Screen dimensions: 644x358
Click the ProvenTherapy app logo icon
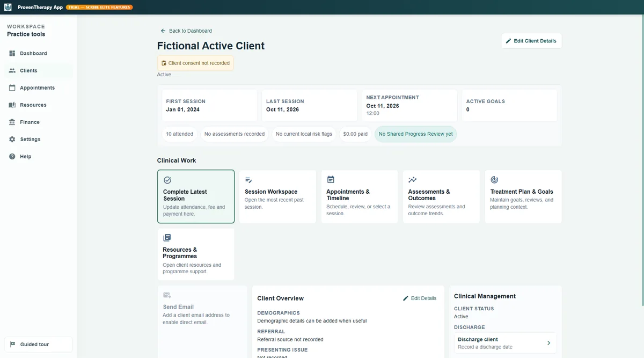(8, 7)
